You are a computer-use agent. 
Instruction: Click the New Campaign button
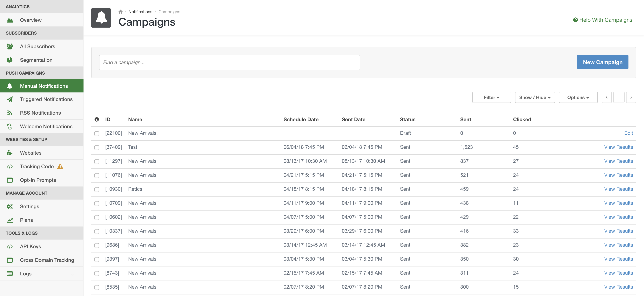[x=602, y=62]
